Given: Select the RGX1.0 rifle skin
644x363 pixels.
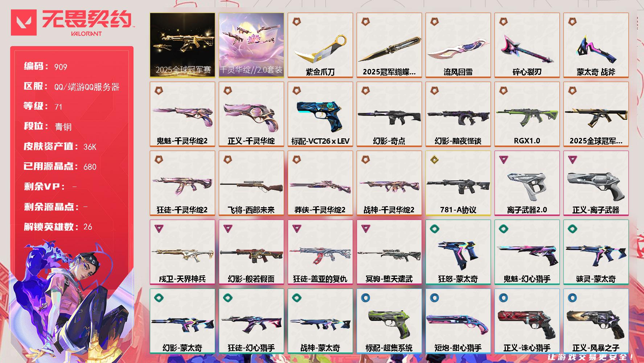Looking at the screenshot, I should [527, 114].
